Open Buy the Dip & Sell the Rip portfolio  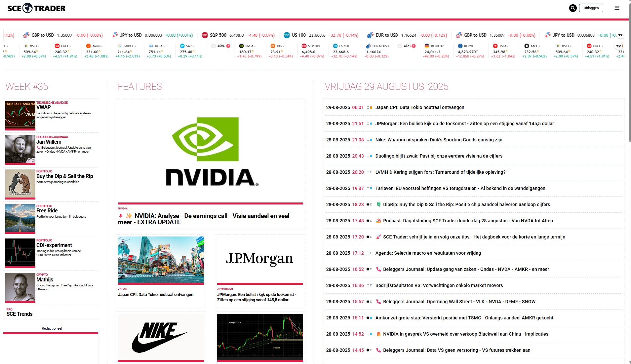[65, 176]
